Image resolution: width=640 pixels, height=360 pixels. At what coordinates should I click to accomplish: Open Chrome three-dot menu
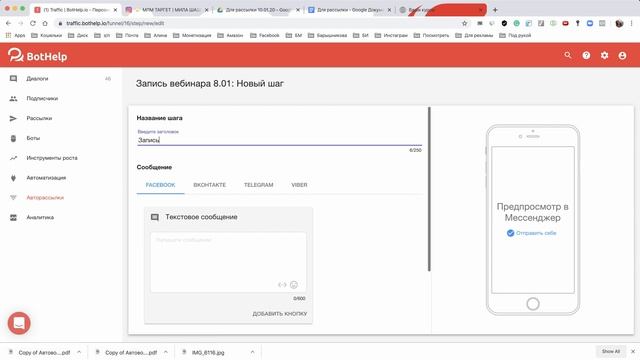click(632, 23)
